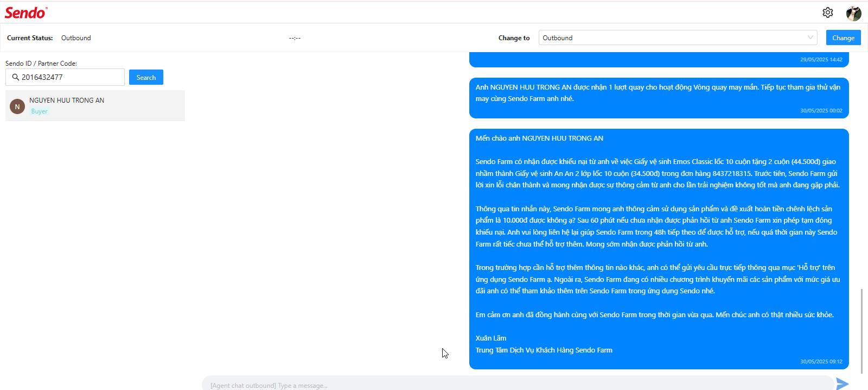This screenshot has height=390, width=868.
Task: Click the 30/05/2025 09:12 timestamp
Action: click(x=821, y=362)
